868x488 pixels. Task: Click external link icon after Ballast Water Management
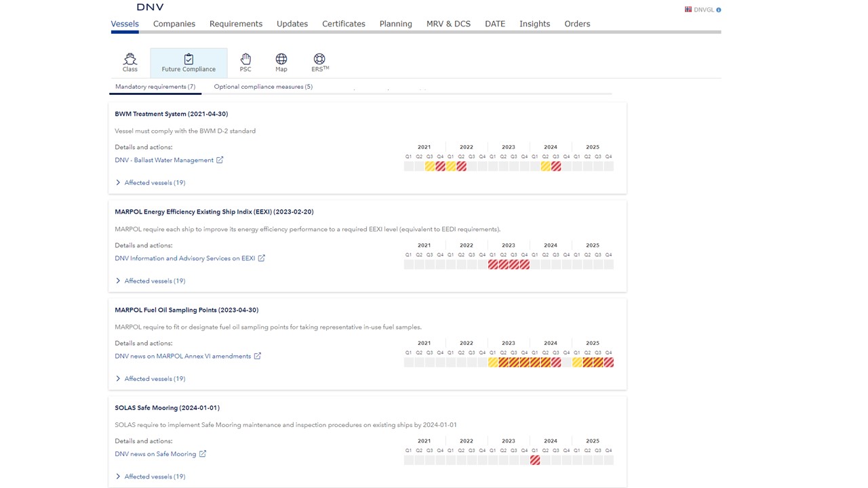(220, 160)
